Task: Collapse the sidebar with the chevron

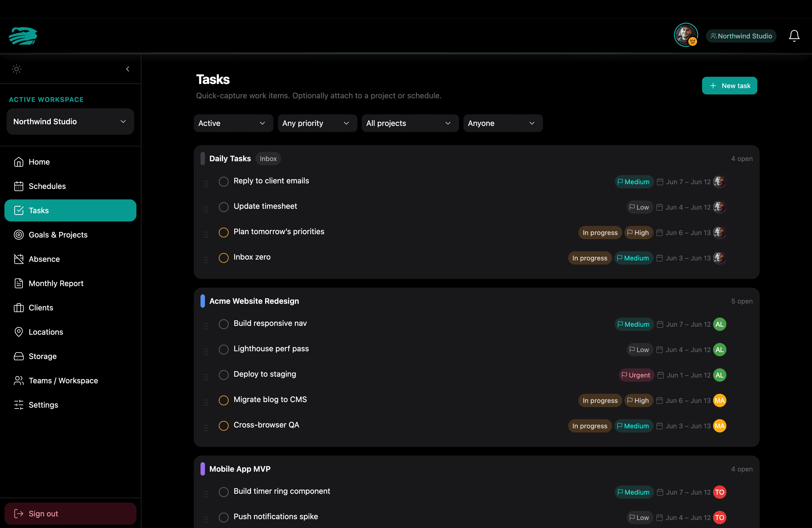Action: (128, 69)
